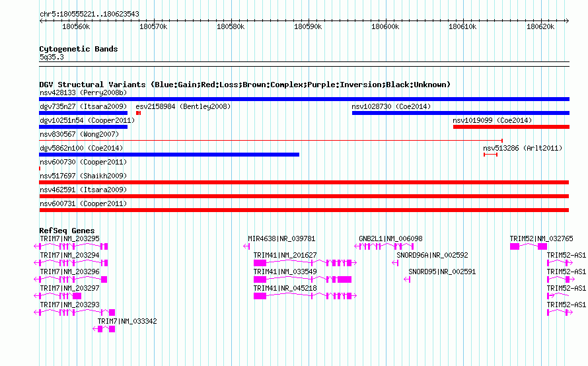Click the TRIM7|NM_033342 gene label
This screenshot has width=588, height=366.
coord(127,321)
